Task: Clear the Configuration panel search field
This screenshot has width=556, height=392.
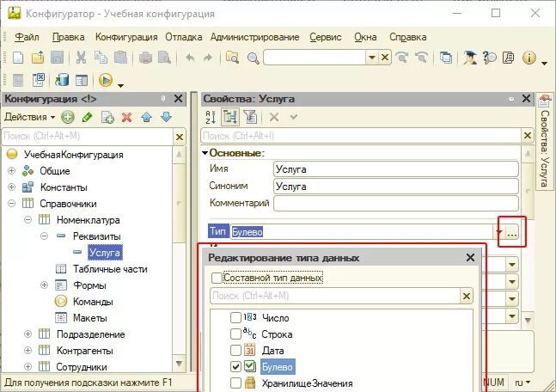Action: 180,137
